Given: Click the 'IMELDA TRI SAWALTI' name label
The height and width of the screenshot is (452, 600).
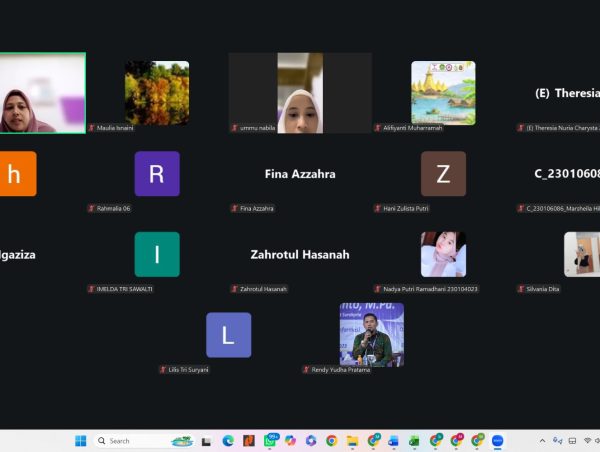Looking at the screenshot, I should point(124,289).
